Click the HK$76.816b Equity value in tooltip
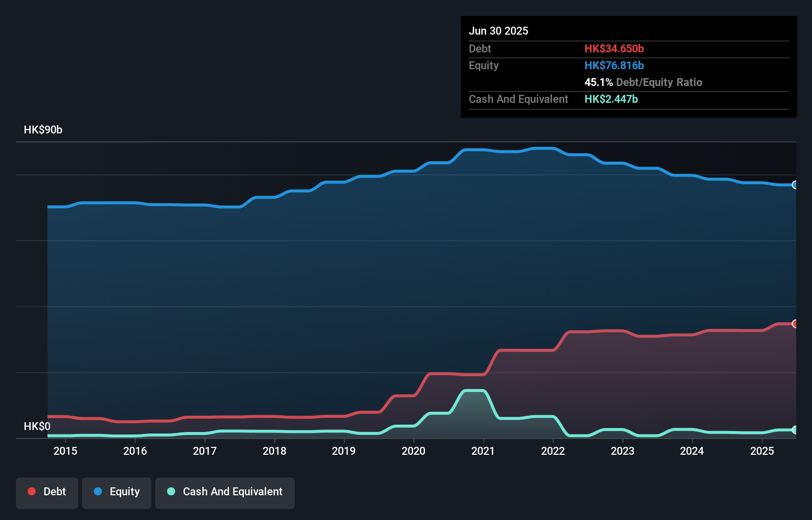The height and width of the screenshot is (520, 812). point(614,65)
